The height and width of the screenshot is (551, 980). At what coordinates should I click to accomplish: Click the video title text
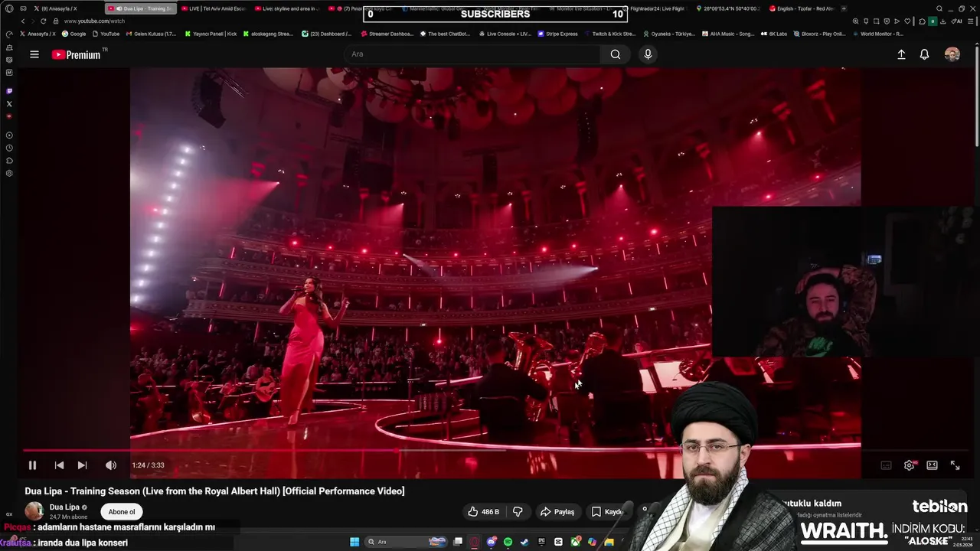coord(214,491)
